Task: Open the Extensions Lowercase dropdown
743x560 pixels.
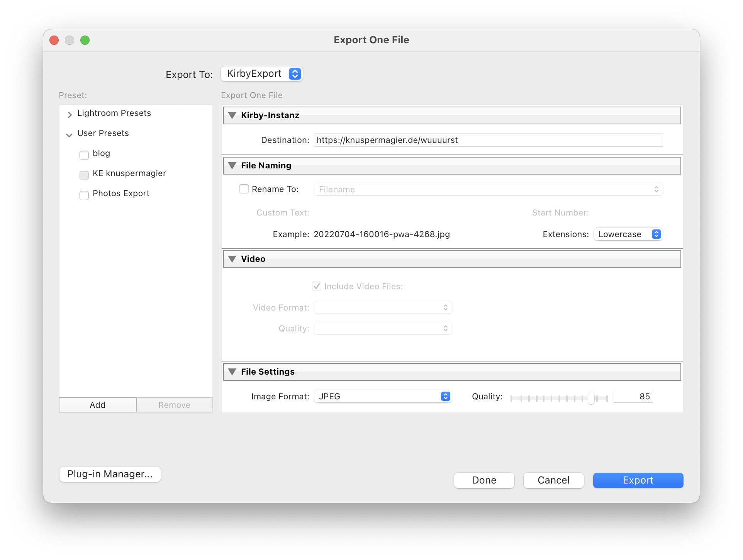Action: click(x=628, y=234)
